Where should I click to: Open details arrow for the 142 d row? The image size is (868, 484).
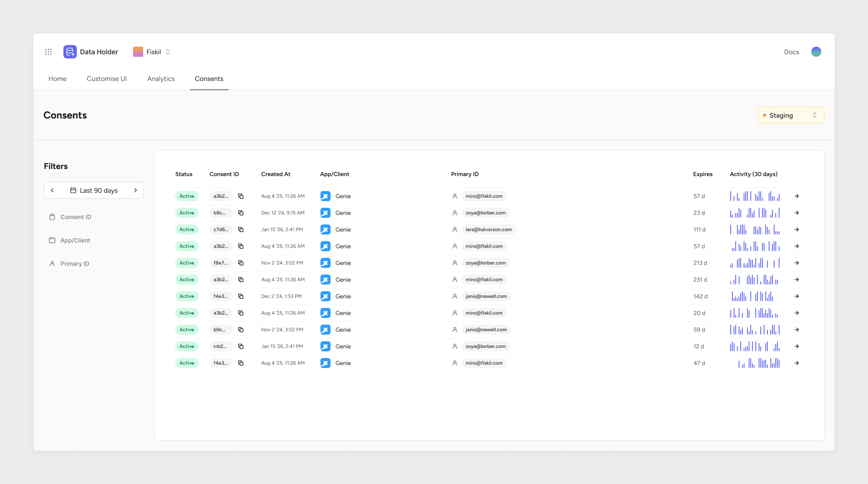pos(797,296)
